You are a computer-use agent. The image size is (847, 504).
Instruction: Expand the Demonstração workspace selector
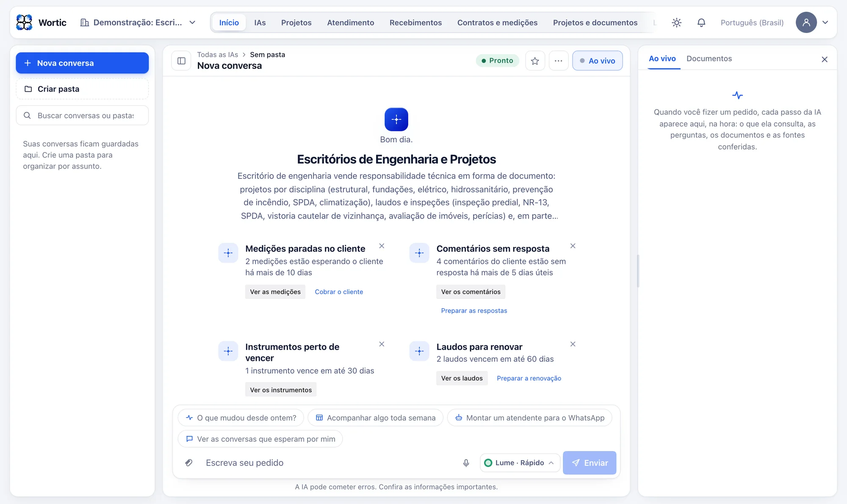pos(138,22)
